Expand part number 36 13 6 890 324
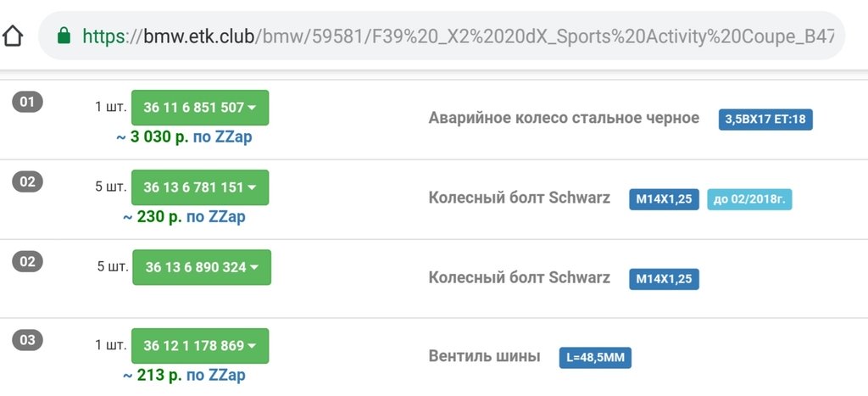 (202, 267)
